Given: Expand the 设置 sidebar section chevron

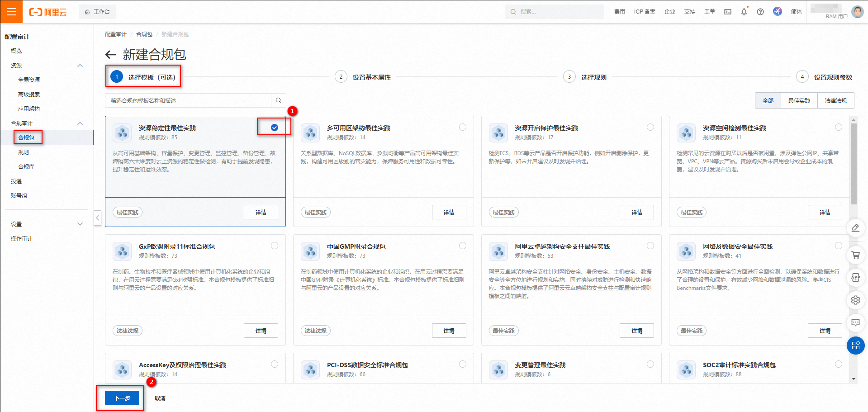Looking at the screenshot, I should pyautogui.click(x=80, y=224).
